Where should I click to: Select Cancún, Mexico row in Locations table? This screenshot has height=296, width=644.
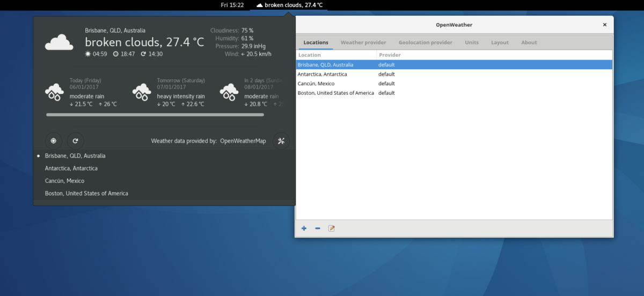[x=454, y=84]
